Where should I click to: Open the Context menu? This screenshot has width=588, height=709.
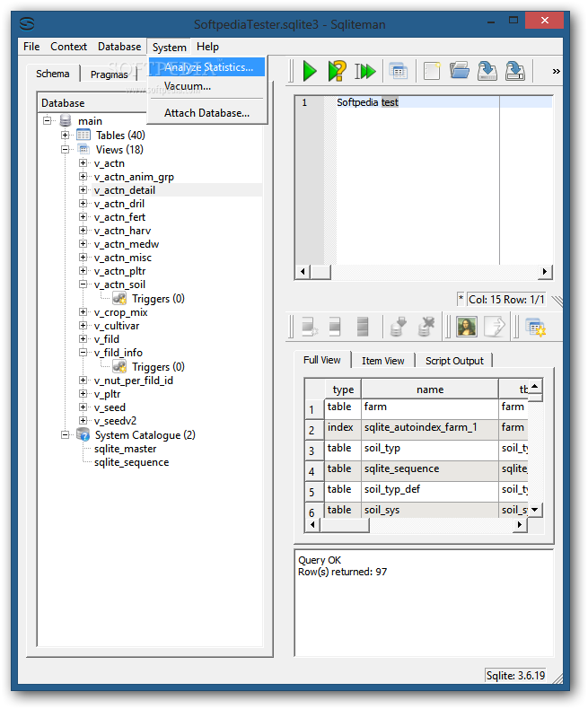[x=68, y=47]
